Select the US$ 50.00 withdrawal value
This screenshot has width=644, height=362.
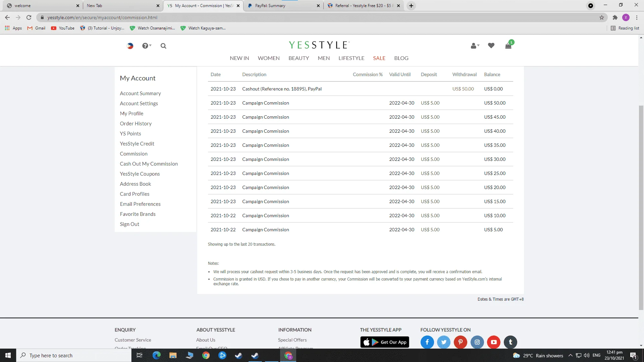click(x=463, y=89)
